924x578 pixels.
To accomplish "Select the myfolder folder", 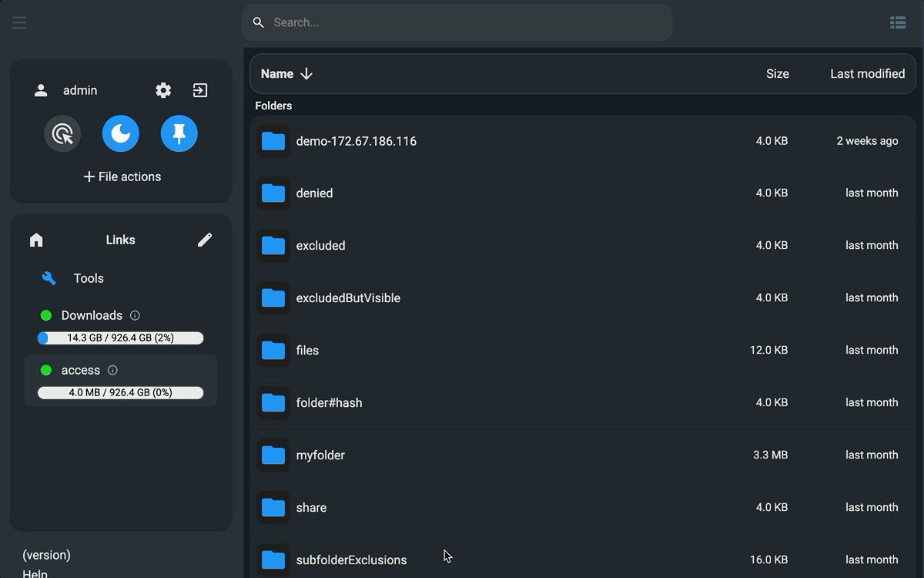I will coord(583,455).
